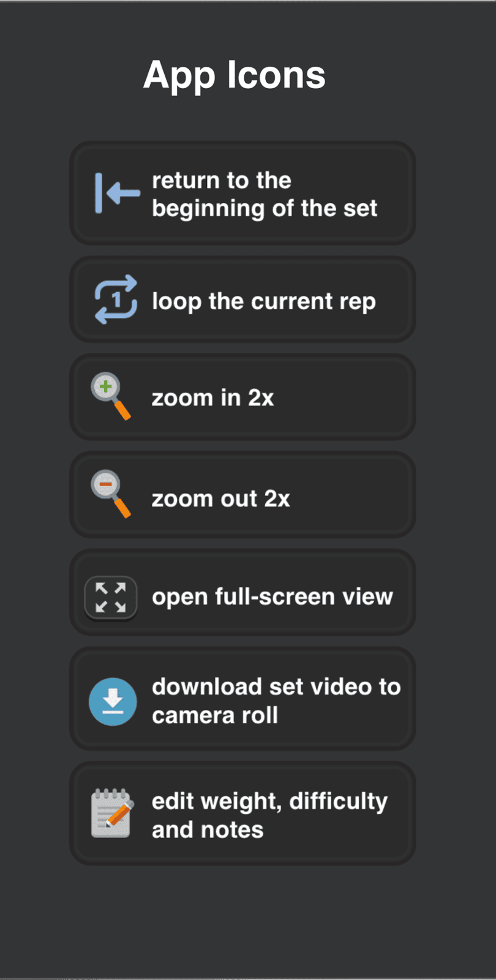Tap "edit weight, difficulty and notes" text

269,815
